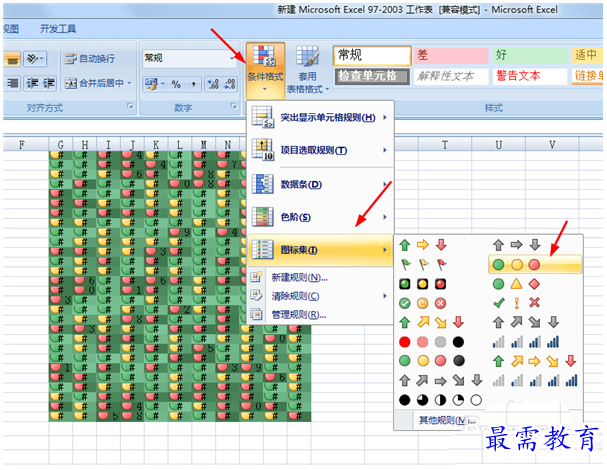Screen dimensions: 607x470
Task: Pick 4 arrows colored icon set
Action: pos(432,322)
